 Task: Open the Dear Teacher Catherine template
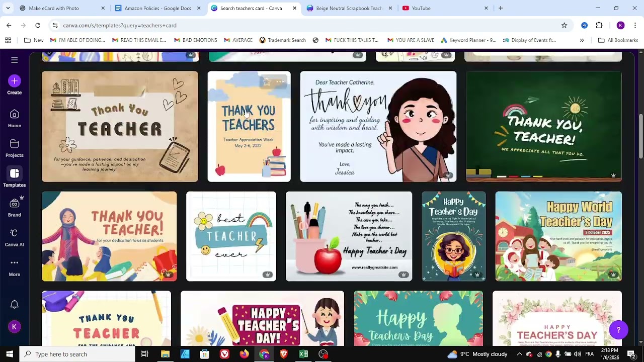(378, 126)
